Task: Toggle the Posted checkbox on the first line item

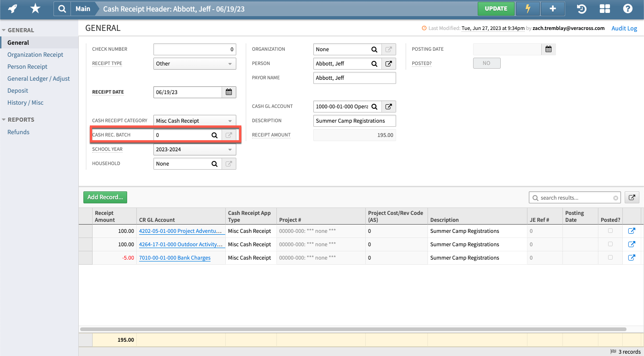Action: 610,231
